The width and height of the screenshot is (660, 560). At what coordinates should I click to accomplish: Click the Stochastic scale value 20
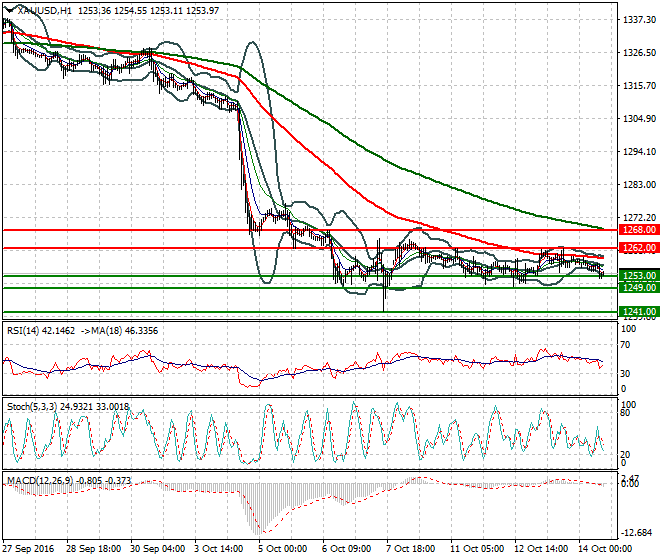[x=625, y=454]
